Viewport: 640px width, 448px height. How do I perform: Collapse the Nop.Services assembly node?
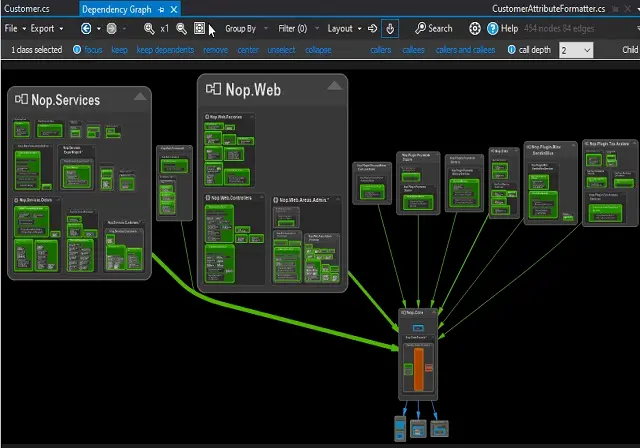point(140,97)
